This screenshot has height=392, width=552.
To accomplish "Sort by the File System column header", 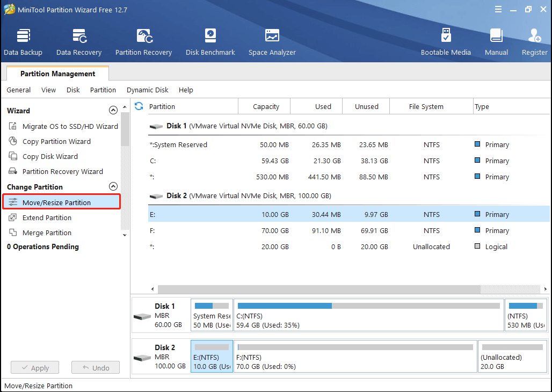I will [432, 106].
